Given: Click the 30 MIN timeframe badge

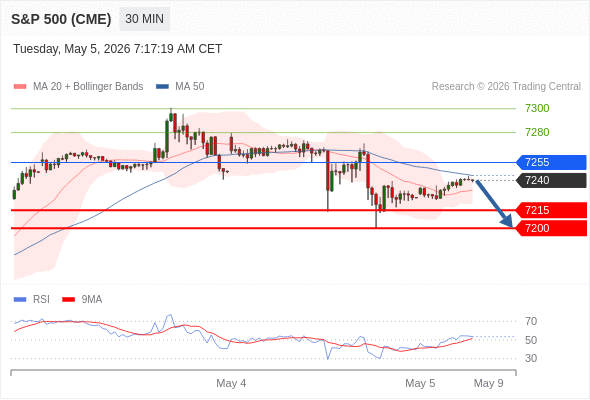Looking at the screenshot, I should tap(144, 19).
